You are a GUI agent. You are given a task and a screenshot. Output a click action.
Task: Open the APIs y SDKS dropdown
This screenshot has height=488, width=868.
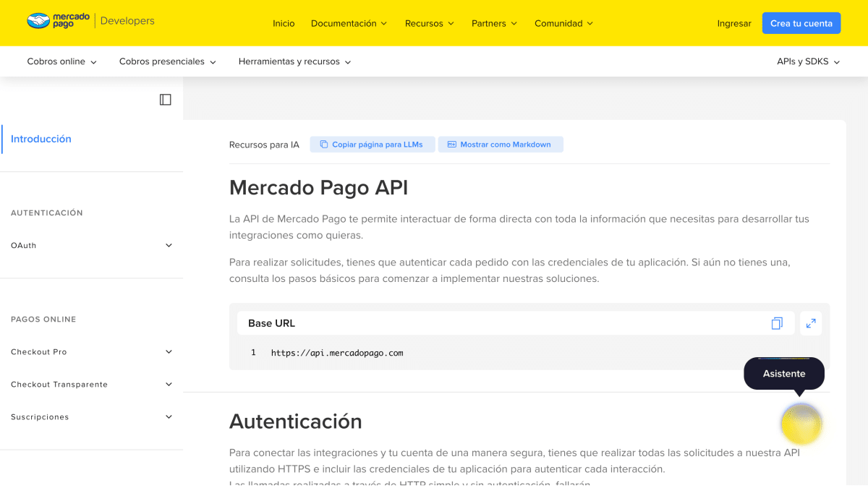pos(809,61)
